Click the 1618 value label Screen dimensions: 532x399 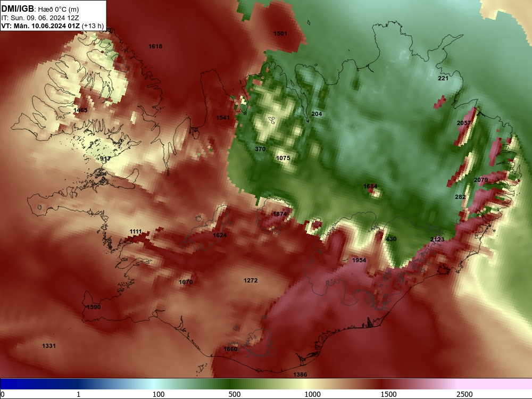pos(155,46)
